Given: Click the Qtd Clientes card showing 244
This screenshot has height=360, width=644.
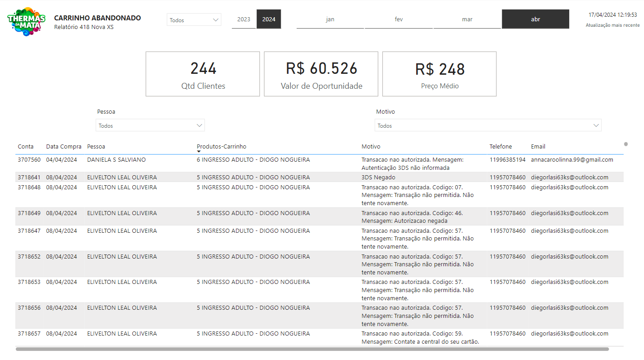Looking at the screenshot, I should pyautogui.click(x=203, y=74).
